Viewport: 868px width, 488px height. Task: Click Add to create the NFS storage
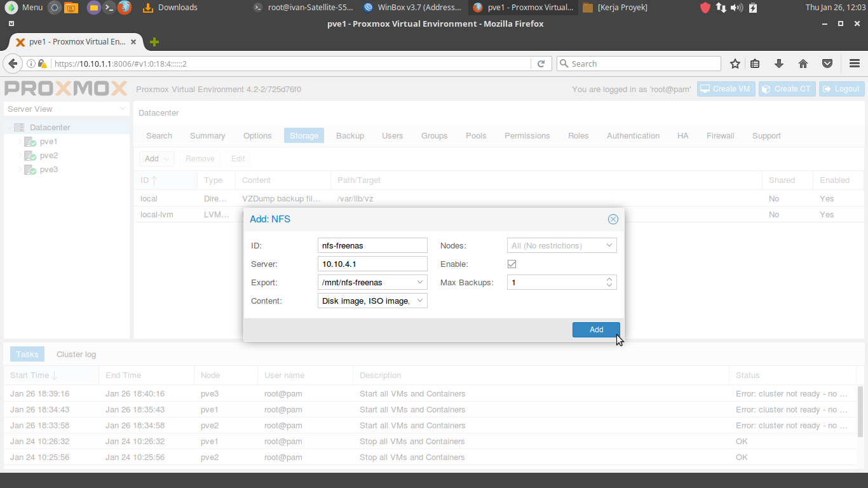point(595,329)
